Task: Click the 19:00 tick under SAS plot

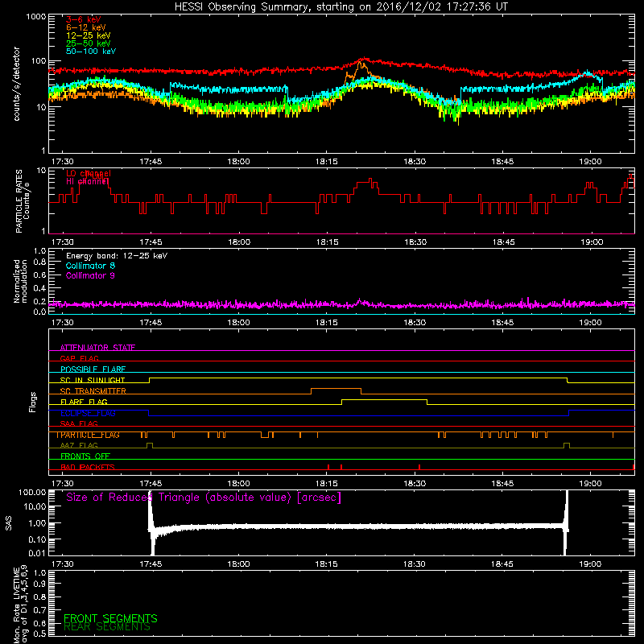Action: (x=590, y=564)
